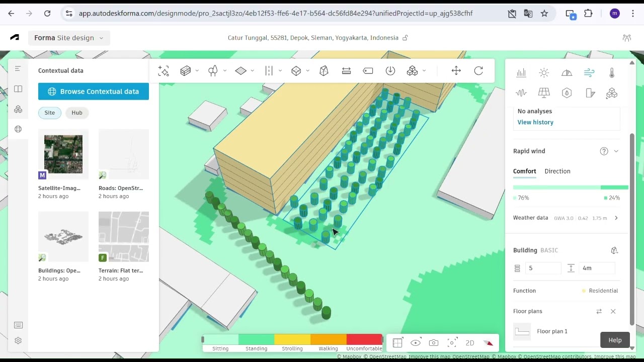
Task: Toggle the left hamburger menu
Action: [x=18, y=69]
